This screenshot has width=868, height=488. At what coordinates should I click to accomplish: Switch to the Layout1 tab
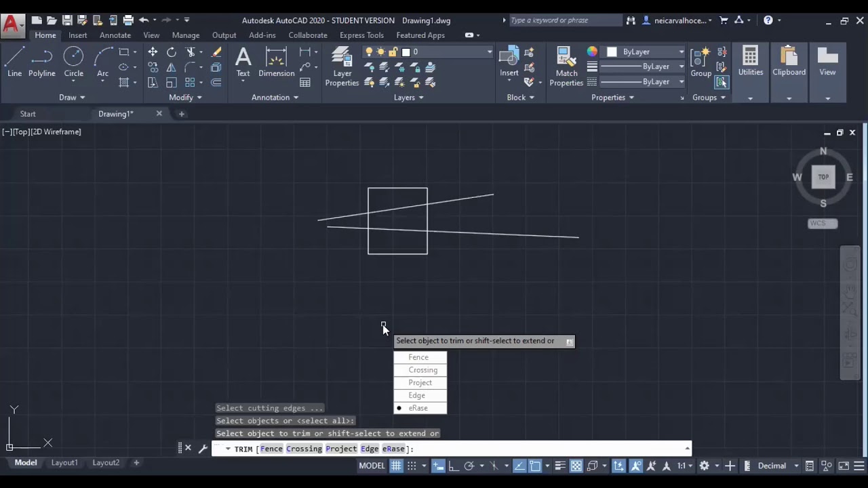pyautogui.click(x=64, y=463)
